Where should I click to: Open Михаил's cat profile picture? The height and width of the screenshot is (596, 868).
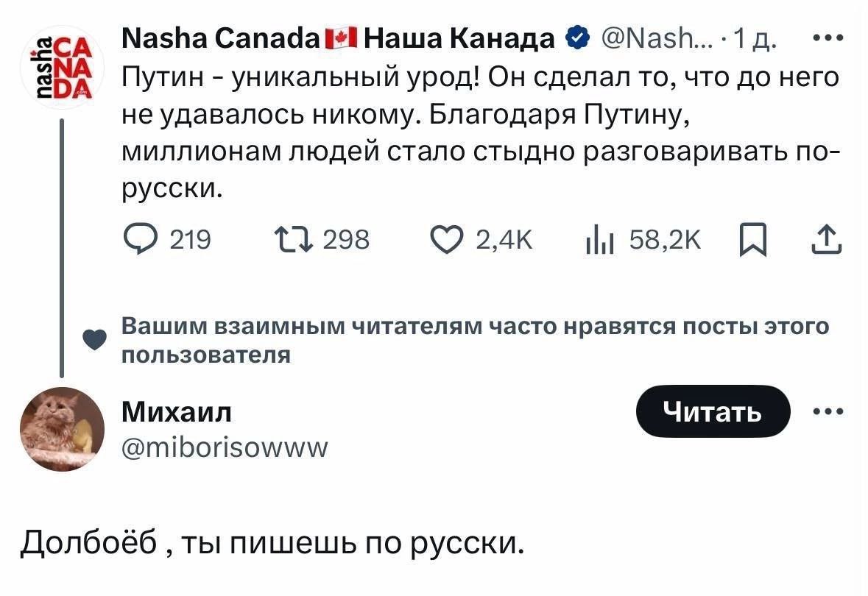(x=62, y=429)
